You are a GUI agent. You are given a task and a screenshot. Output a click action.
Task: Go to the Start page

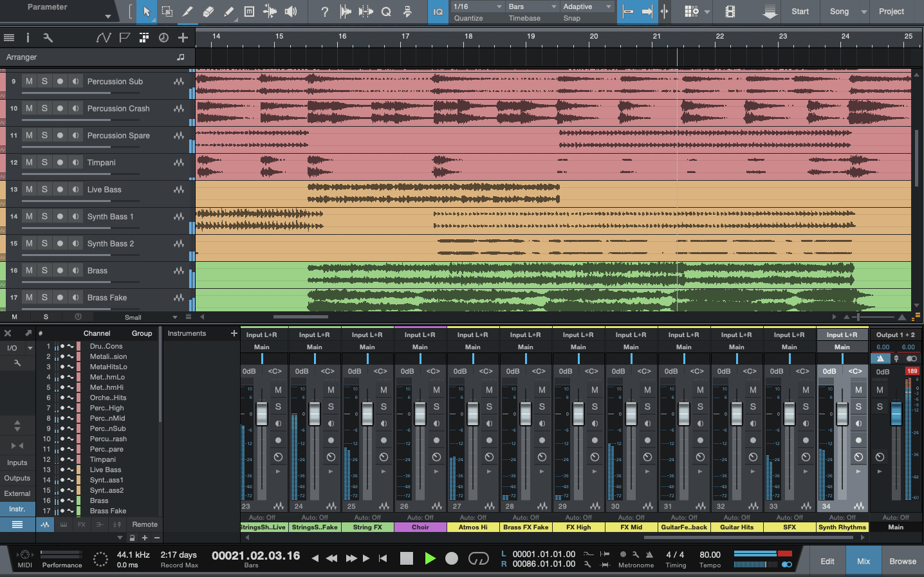click(x=800, y=12)
